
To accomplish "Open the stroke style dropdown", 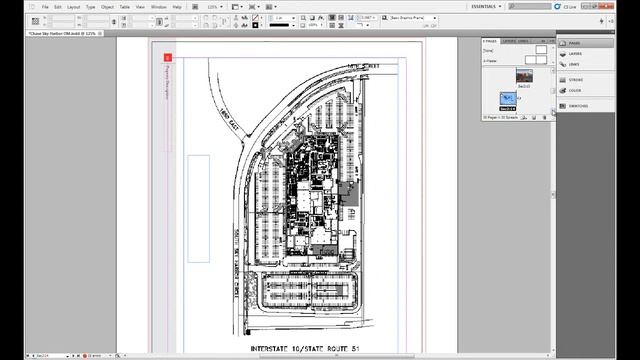I will tap(293, 26).
